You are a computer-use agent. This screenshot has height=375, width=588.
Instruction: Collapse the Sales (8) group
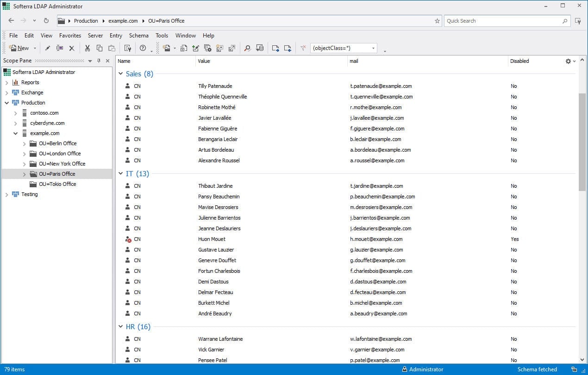coord(121,74)
